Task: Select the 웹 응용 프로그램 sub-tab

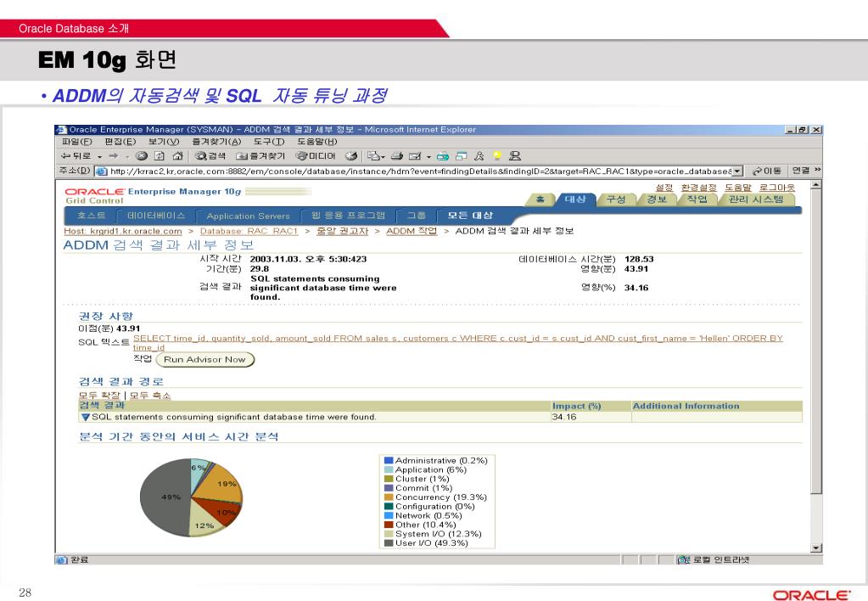Action: click(x=348, y=216)
